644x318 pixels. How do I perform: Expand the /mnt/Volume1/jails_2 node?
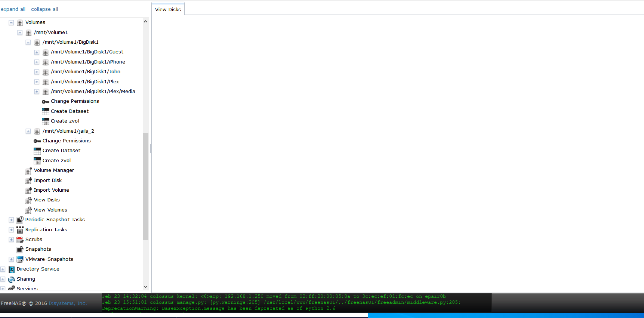tap(28, 131)
